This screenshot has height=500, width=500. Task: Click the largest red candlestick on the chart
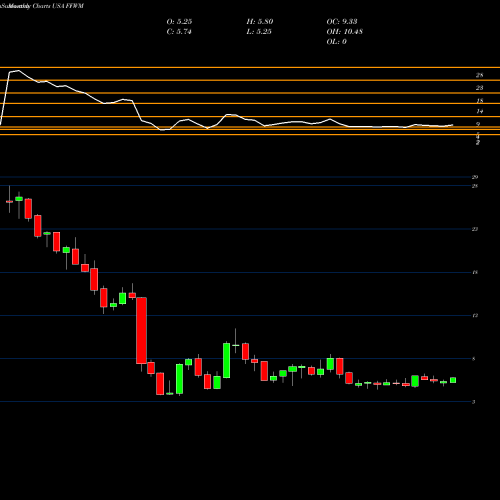coord(141,330)
